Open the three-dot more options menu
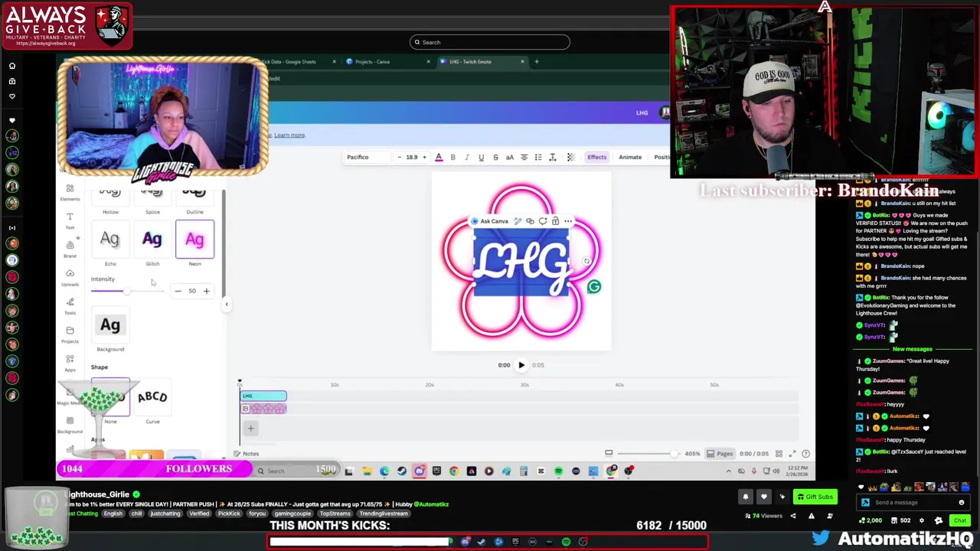This screenshot has width=980, height=551. (568, 221)
